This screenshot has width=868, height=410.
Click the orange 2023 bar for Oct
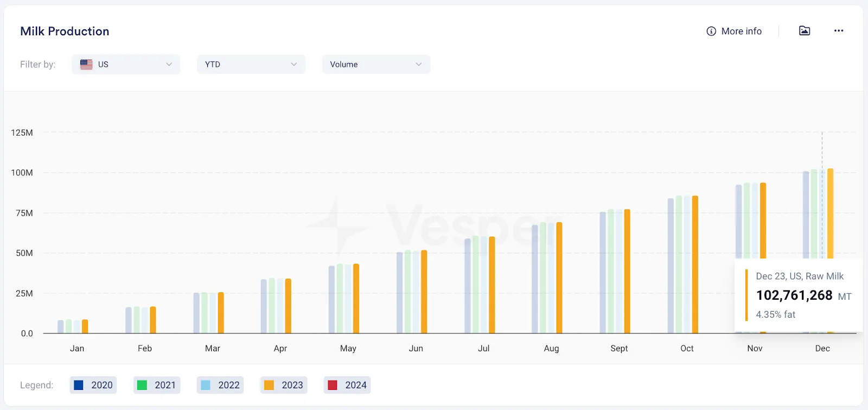point(695,264)
